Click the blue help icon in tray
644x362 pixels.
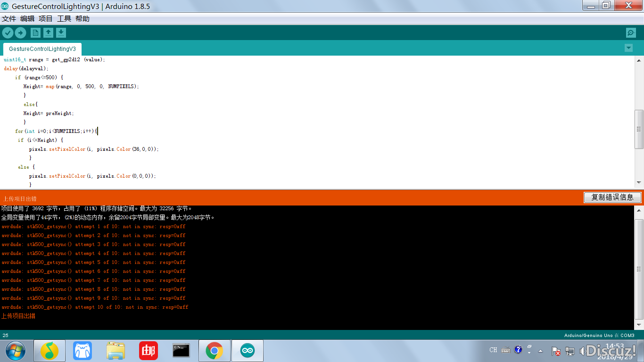(x=518, y=349)
